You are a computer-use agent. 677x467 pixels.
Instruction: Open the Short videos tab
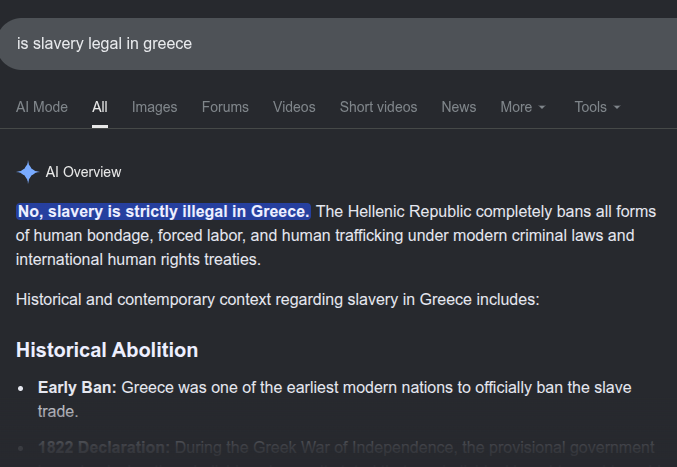[378, 107]
